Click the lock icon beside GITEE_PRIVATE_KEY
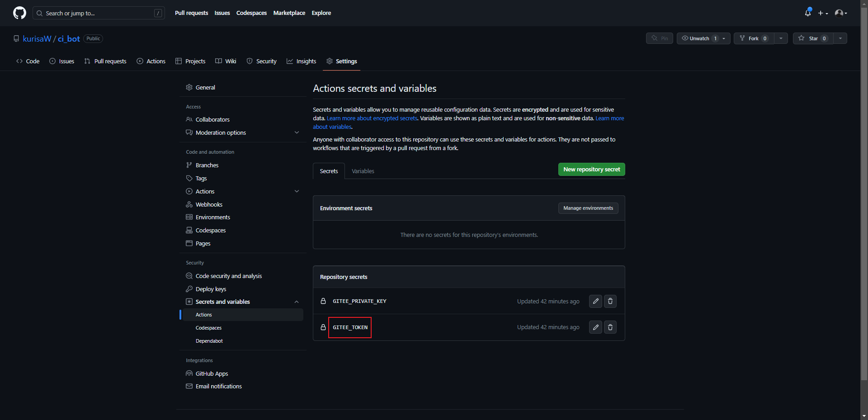This screenshot has width=868, height=420. [323, 301]
